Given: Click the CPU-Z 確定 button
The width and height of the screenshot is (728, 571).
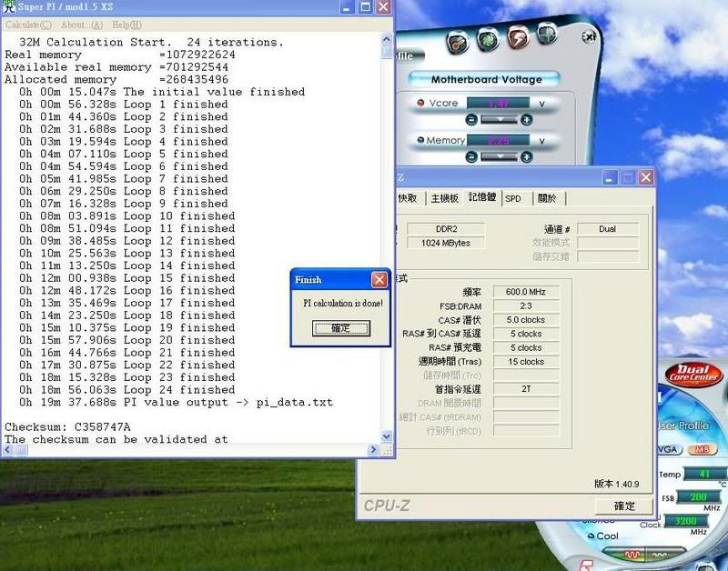Looking at the screenshot, I should tap(624, 506).
